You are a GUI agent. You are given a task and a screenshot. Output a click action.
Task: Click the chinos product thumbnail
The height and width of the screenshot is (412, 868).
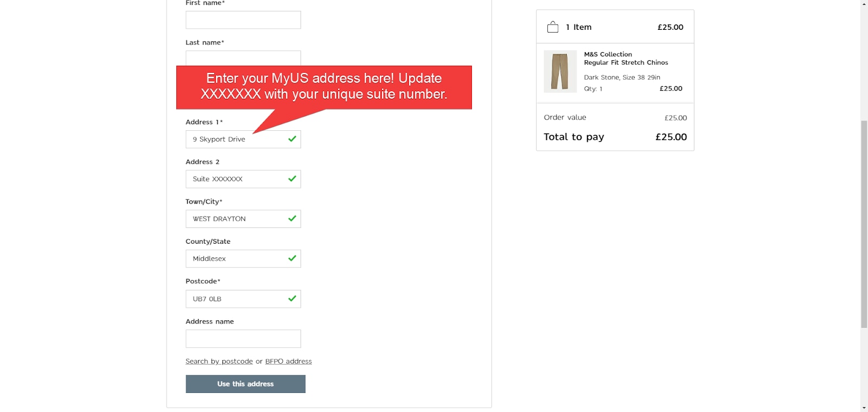pyautogui.click(x=560, y=72)
